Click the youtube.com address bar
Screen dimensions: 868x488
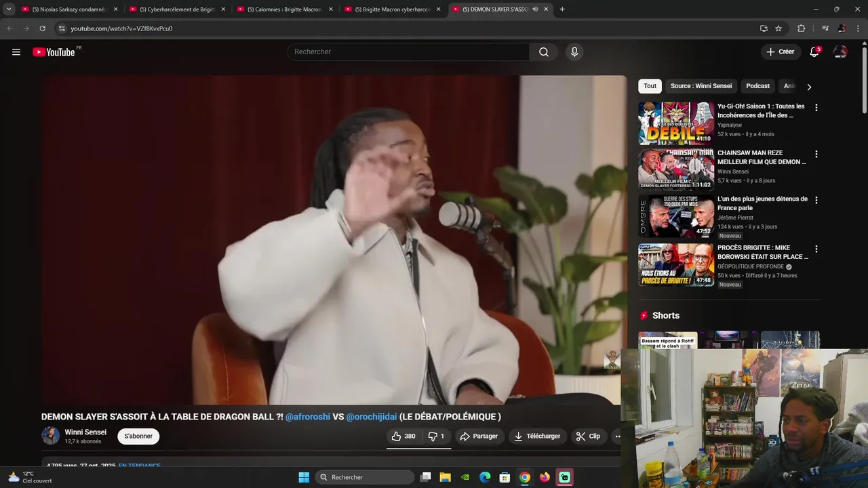pyautogui.click(x=407, y=28)
